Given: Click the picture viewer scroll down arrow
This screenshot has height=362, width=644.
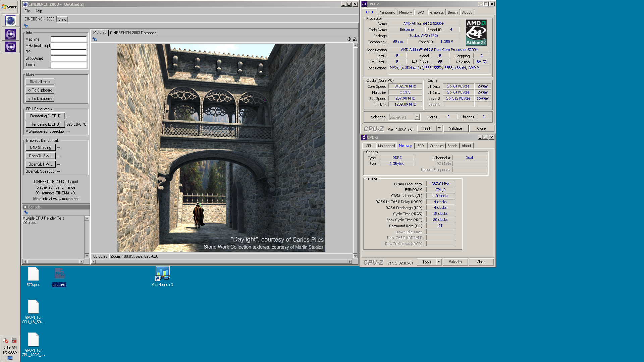Looking at the screenshot, I should tap(355, 256).
